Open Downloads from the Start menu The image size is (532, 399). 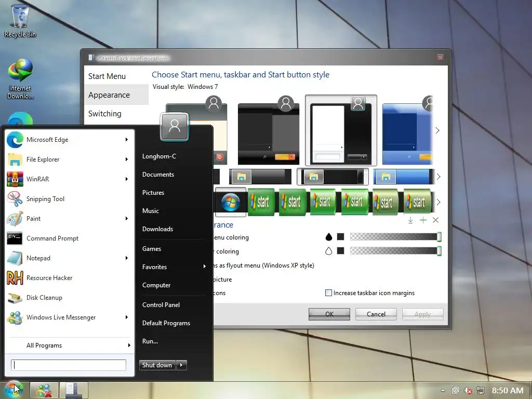click(x=158, y=229)
